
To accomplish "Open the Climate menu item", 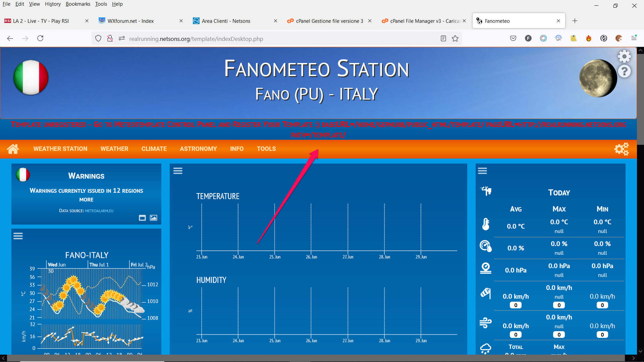I will 154,149.
